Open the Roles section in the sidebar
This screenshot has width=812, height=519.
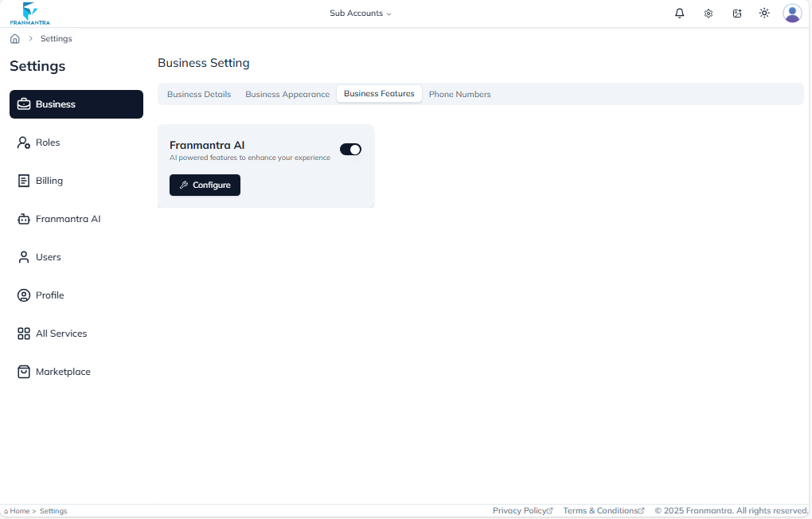click(47, 142)
